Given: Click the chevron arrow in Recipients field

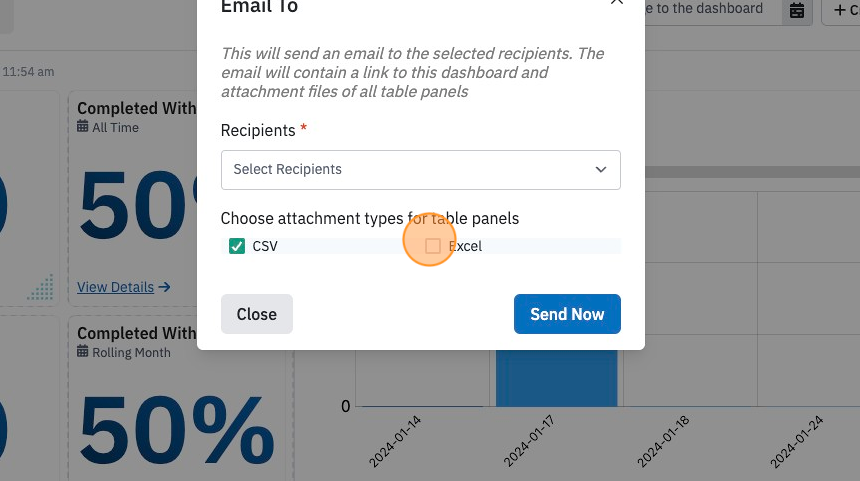Looking at the screenshot, I should tap(601, 169).
